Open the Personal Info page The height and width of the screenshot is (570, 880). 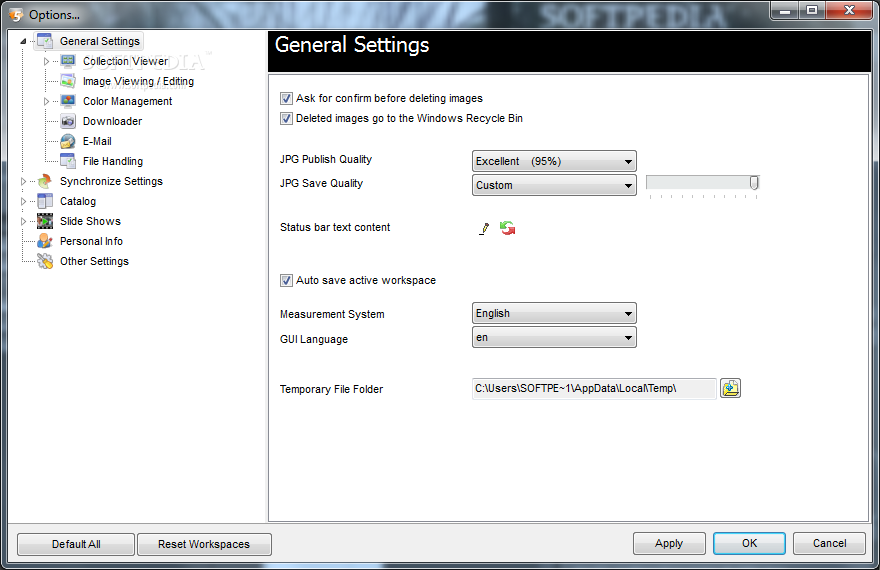[91, 241]
